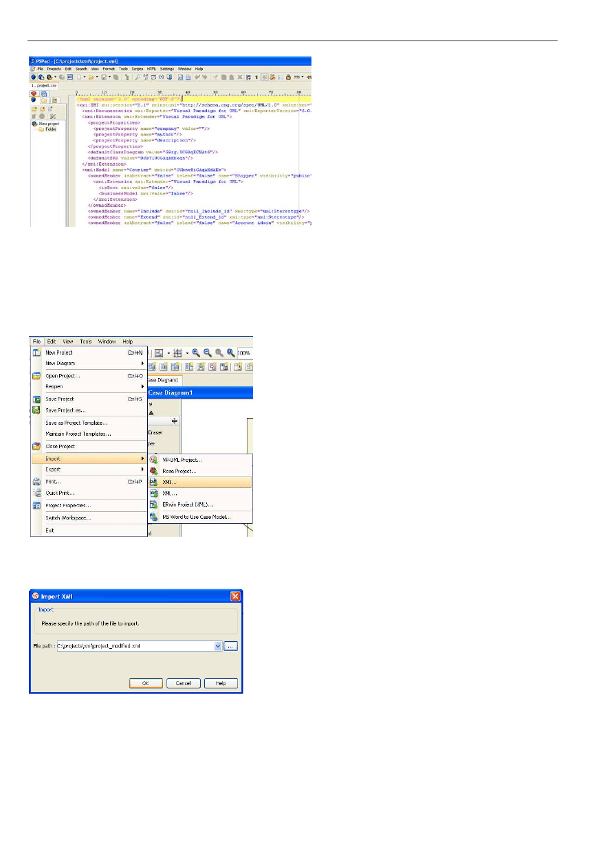Click the Zoom Out magnifier icon
The height and width of the screenshot is (868, 614).
click(x=207, y=353)
